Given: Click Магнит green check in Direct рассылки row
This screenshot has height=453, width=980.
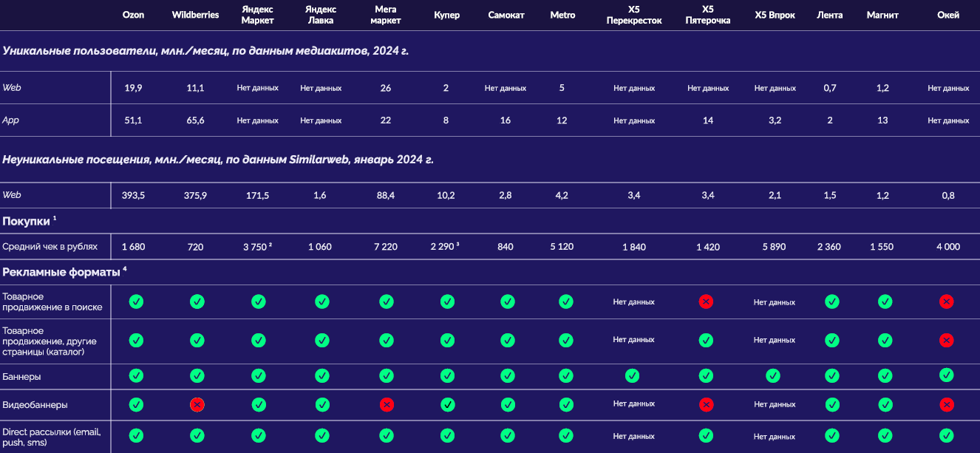Looking at the screenshot, I should pyautogui.click(x=885, y=435).
